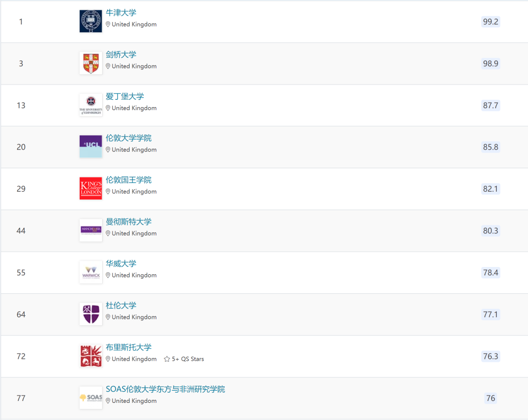Click the location pin icon under 伦敦国王学院
Screen dimensions: 528x420
108,191
